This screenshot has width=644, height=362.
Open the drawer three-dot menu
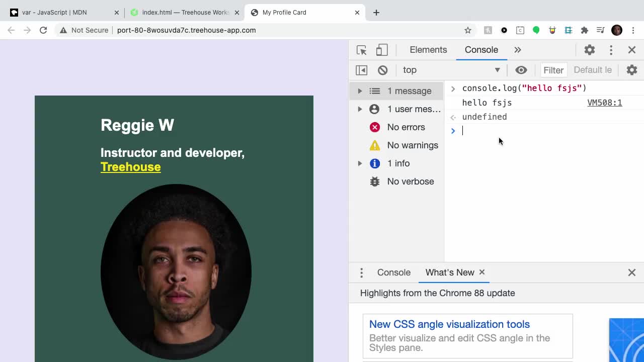[x=361, y=272]
